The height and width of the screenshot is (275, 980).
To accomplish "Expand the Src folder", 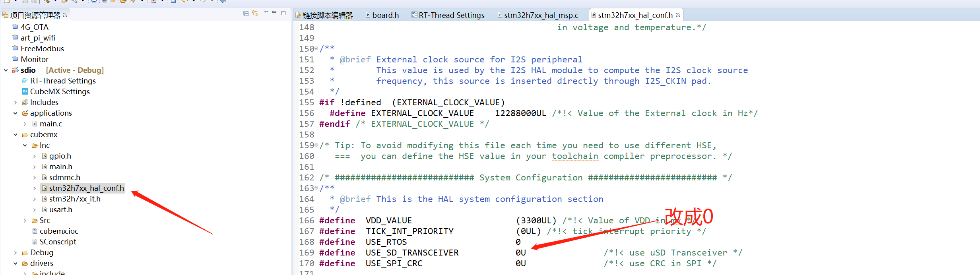I will (25, 221).
